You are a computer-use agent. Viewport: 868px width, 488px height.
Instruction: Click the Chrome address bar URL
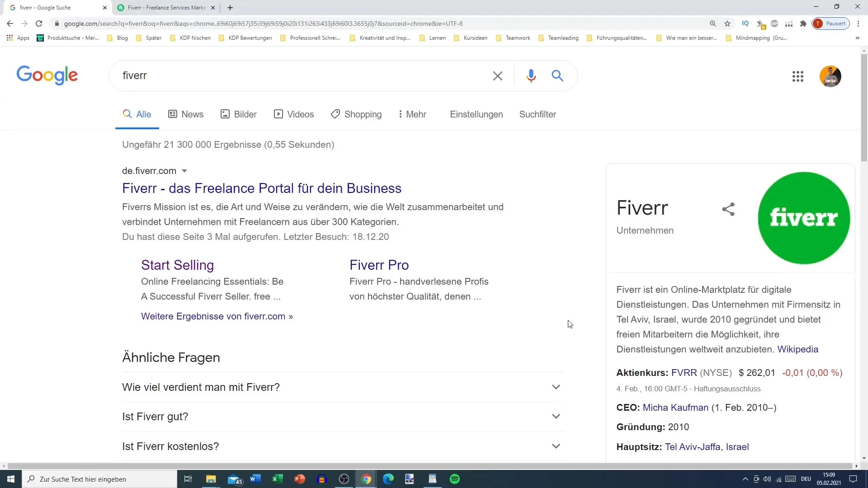pos(263,23)
